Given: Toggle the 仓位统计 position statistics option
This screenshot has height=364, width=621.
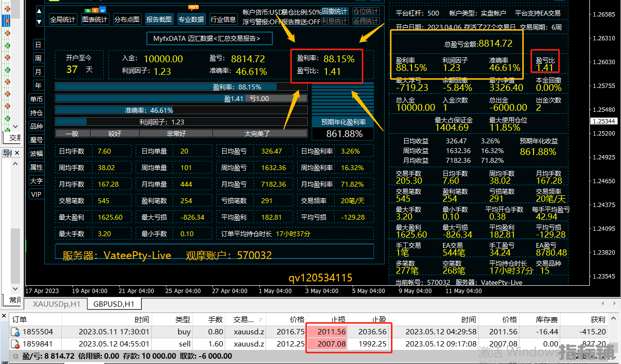Looking at the screenshot, I should (x=366, y=11).
